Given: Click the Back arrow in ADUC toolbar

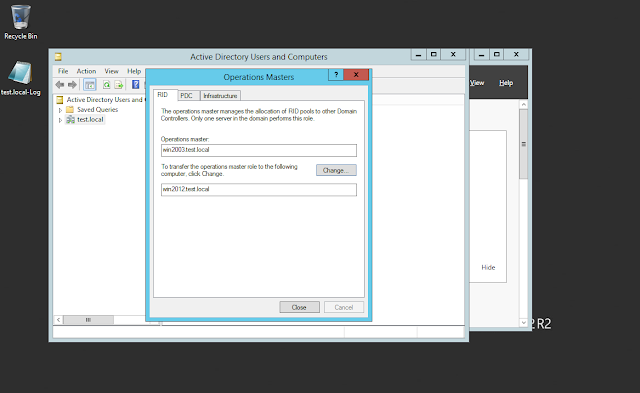Looking at the screenshot, I should [60, 84].
